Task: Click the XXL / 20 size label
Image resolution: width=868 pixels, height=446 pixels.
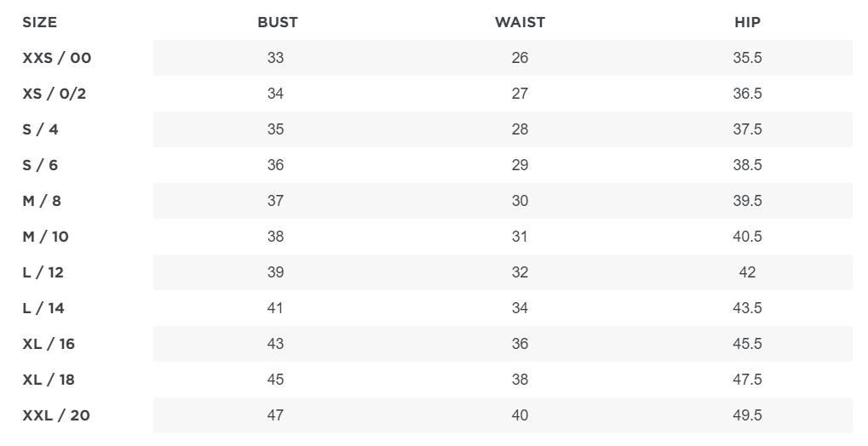Action: 56,415
